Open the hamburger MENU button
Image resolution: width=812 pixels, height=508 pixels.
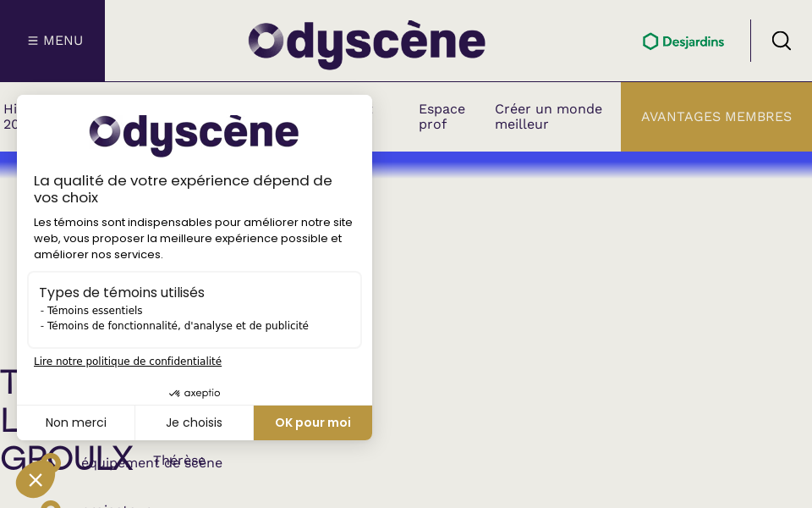[54, 41]
